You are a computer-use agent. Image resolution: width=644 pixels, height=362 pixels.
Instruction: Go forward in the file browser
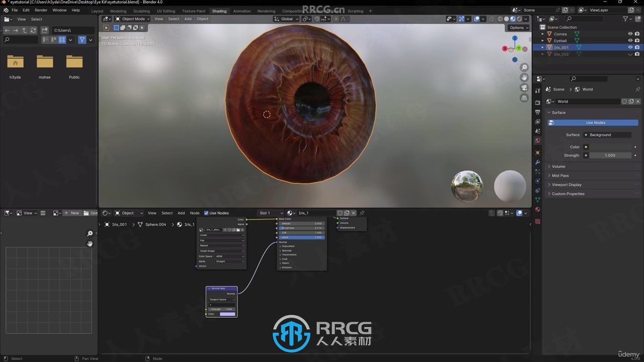16,30
